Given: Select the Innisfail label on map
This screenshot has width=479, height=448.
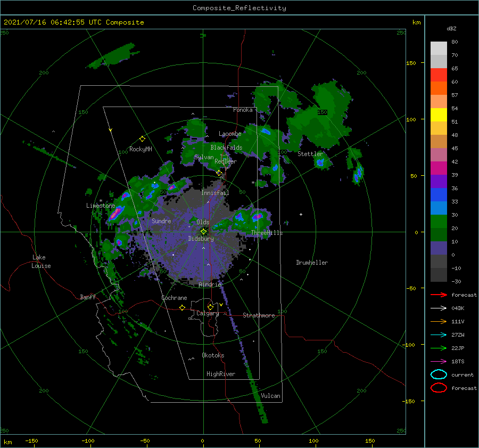Looking at the screenshot, I should (x=215, y=193).
